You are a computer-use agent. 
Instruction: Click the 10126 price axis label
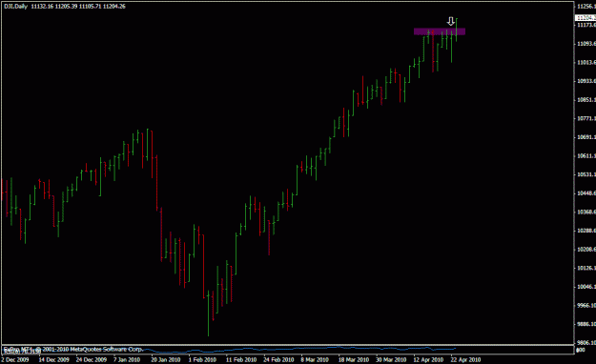(586, 269)
